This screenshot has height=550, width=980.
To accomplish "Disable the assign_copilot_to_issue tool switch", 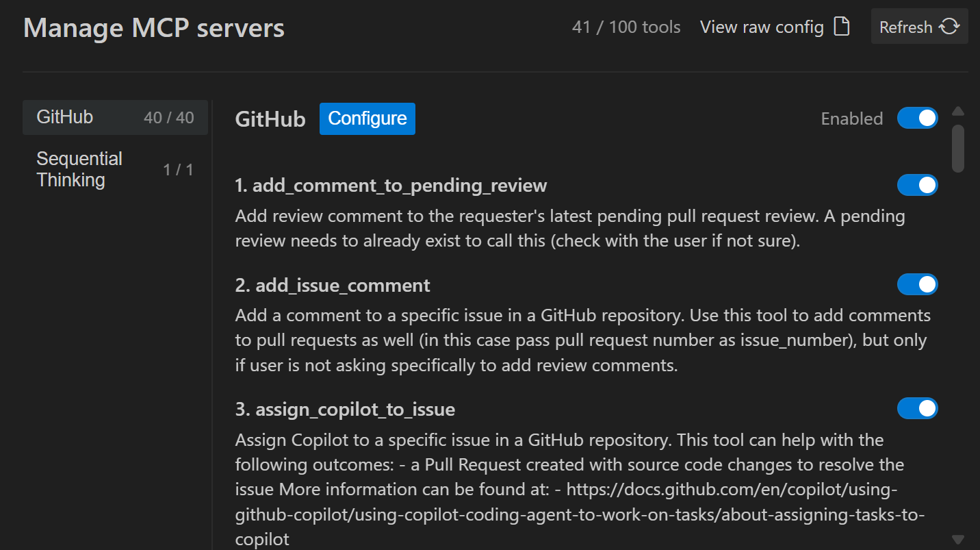I will (x=917, y=408).
